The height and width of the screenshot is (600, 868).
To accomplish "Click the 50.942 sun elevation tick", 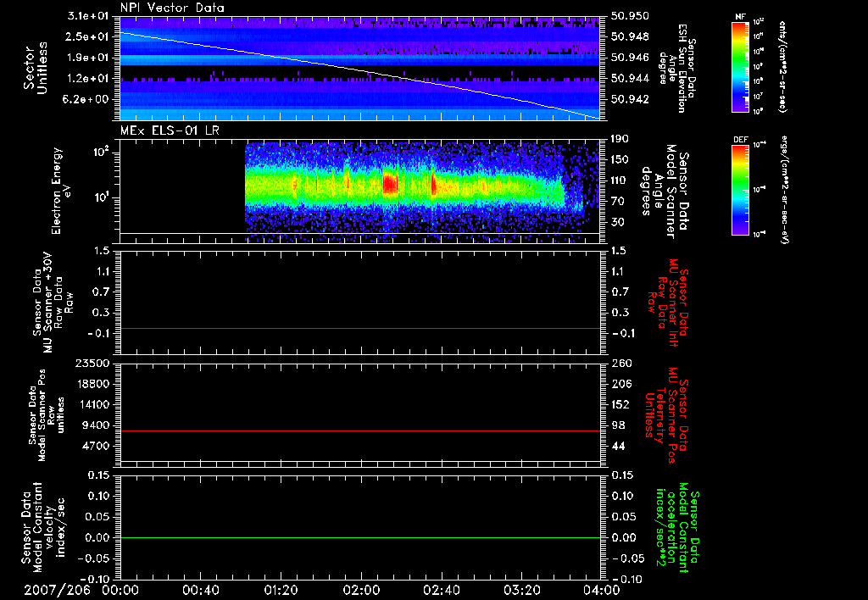I will pyautogui.click(x=630, y=99).
